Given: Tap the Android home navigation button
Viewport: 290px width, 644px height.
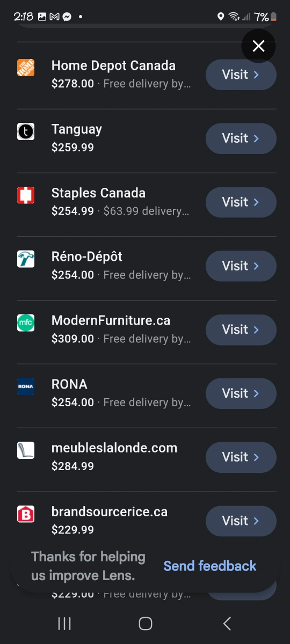Looking at the screenshot, I should pos(145,623).
